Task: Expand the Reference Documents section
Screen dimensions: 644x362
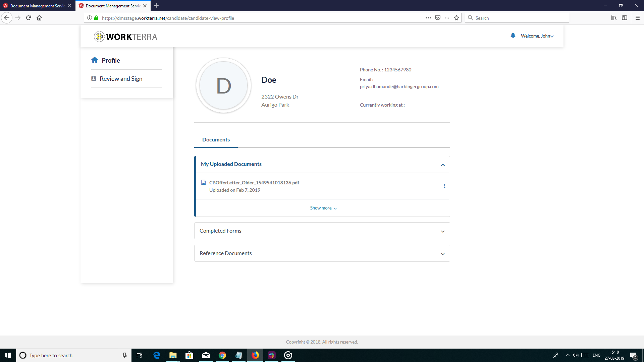Action: (x=443, y=254)
